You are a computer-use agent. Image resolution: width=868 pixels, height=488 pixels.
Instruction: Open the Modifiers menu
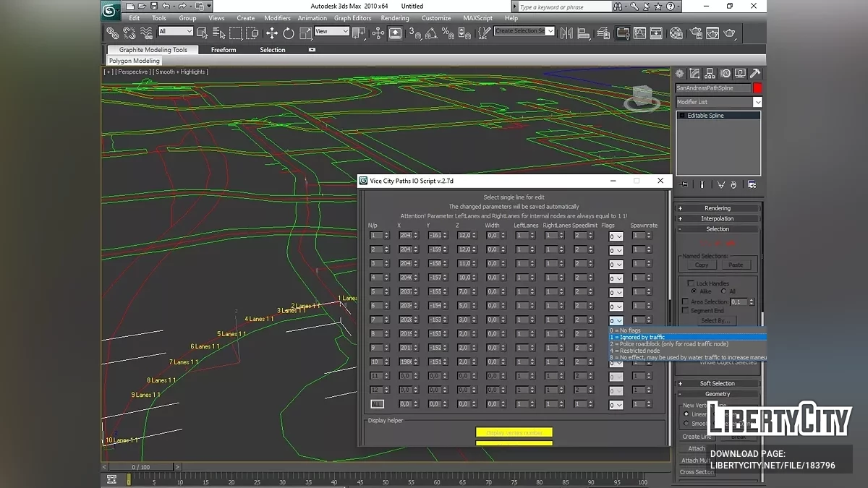click(277, 18)
